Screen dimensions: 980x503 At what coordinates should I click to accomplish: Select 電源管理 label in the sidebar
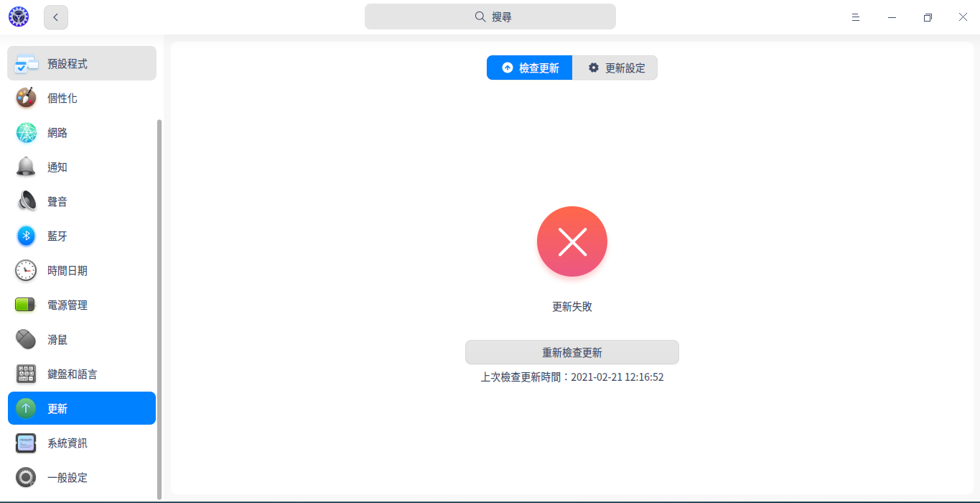click(67, 305)
